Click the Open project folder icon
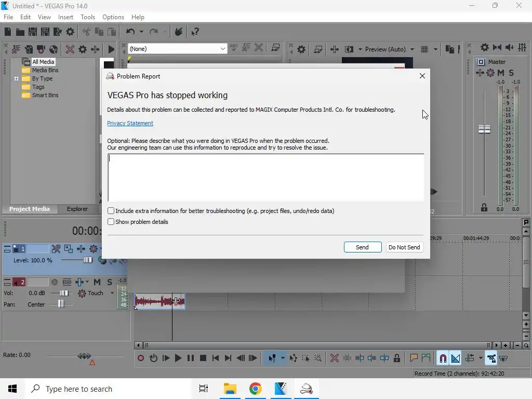This screenshot has height=399, width=532. (x=20, y=32)
